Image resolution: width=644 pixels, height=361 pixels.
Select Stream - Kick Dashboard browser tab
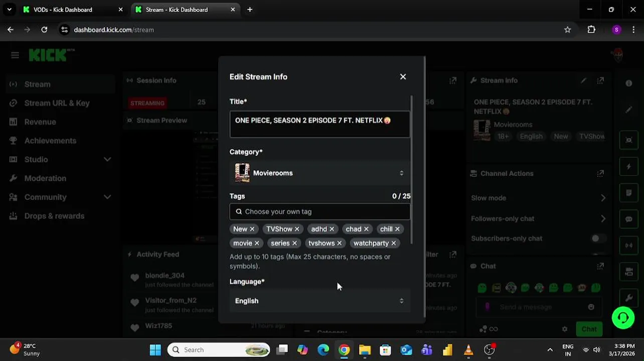[x=185, y=10]
